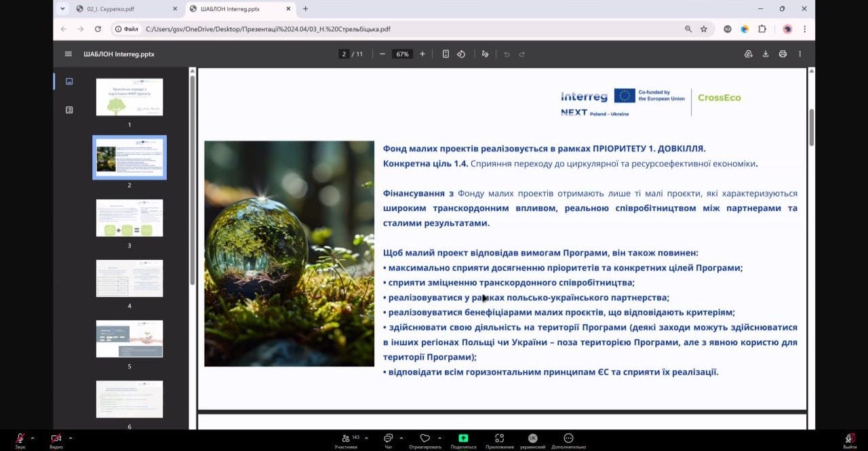Viewport: 868px width, 451px height.
Task: Open slide 3 thumbnail
Action: pos(130,218)
